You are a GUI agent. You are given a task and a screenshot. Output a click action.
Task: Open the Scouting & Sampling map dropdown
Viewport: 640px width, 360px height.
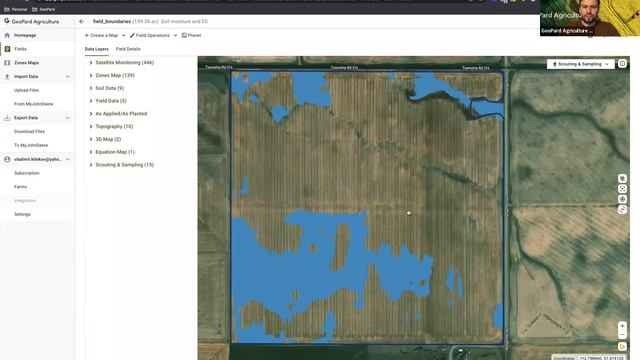pyautogui.click(x=580, y=64)
